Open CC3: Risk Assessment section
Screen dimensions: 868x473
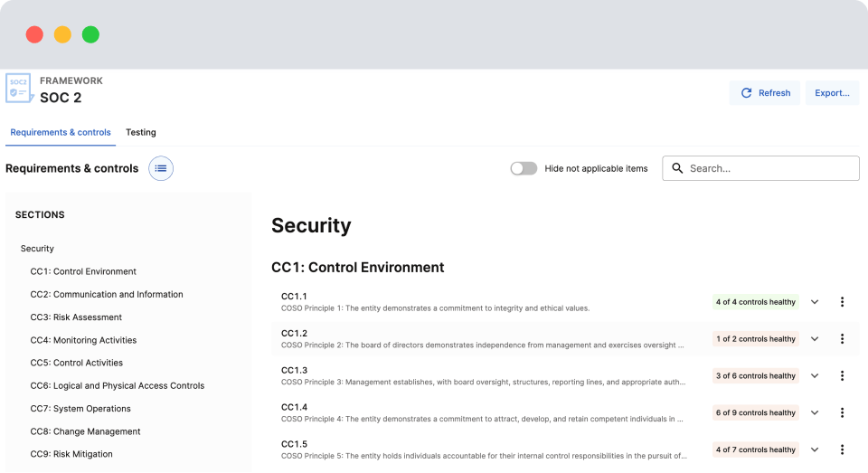(76, 317)
